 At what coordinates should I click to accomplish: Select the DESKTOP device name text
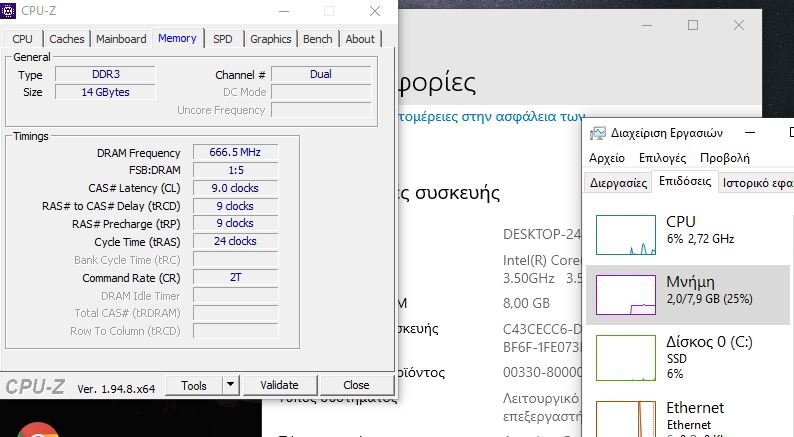(x=541, y=234)
